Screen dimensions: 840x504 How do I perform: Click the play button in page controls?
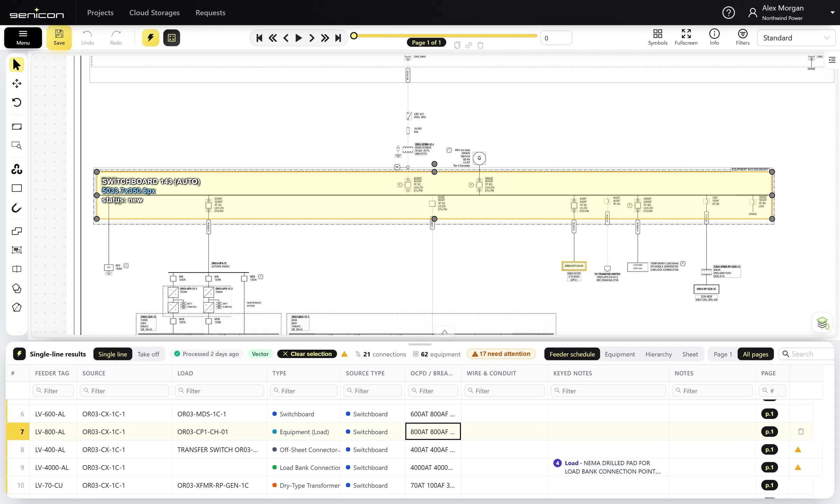(299, 38)
